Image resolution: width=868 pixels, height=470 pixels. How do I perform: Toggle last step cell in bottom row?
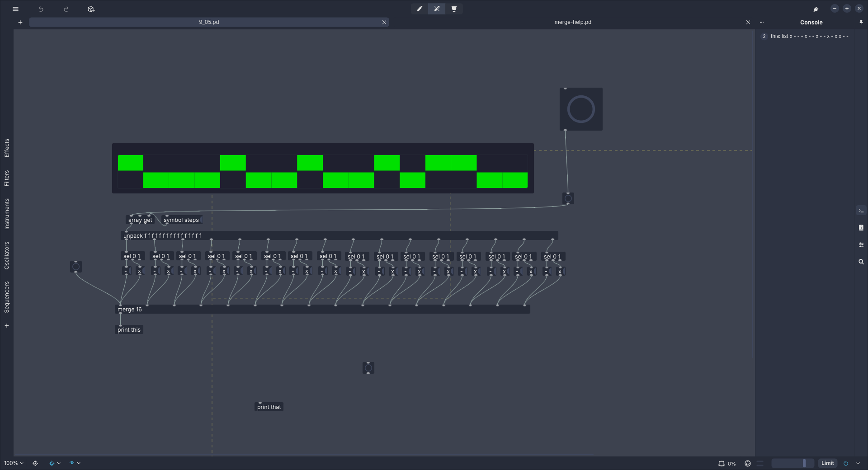pos(515,180)
